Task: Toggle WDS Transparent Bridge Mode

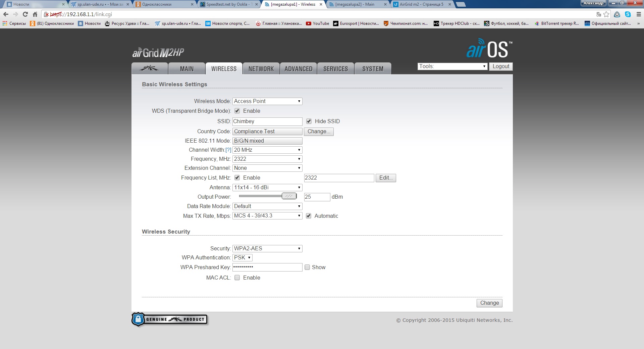Action: [x=237, y=111]
